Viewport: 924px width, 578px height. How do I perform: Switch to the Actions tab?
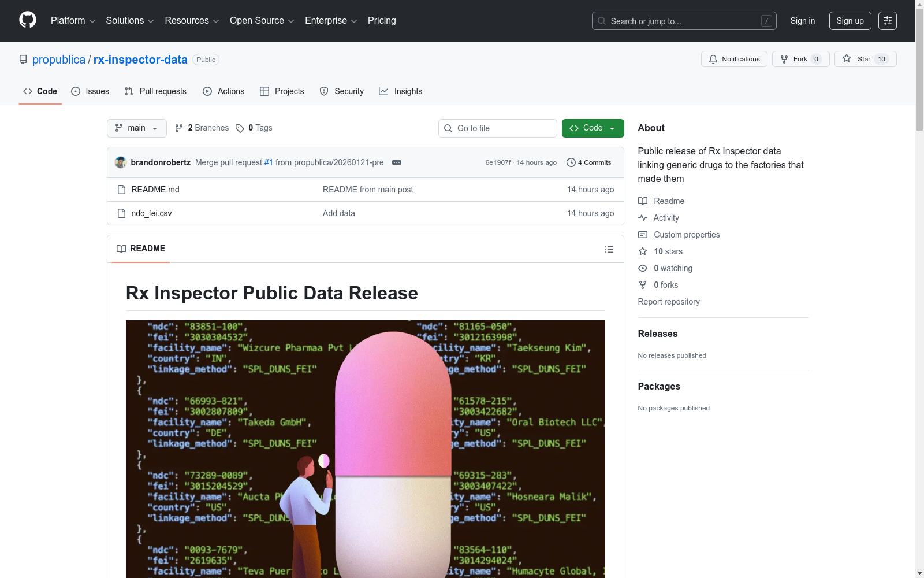pyautogui.click(x=223, y=91)
